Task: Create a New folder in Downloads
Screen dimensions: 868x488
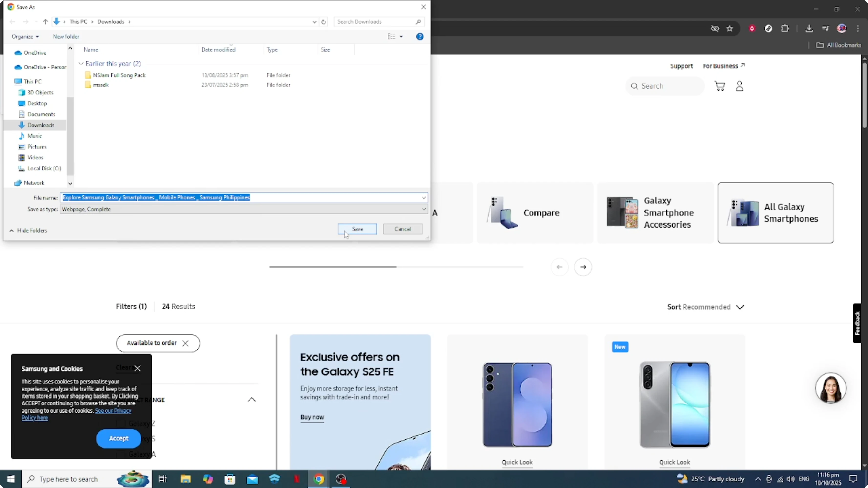Action: [66, 36]
